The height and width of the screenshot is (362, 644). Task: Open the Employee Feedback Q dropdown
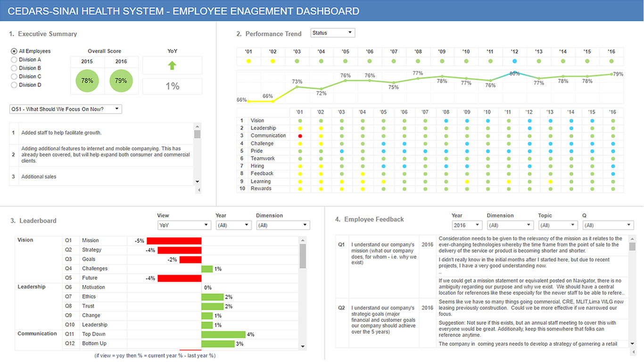tap(608, 225)
